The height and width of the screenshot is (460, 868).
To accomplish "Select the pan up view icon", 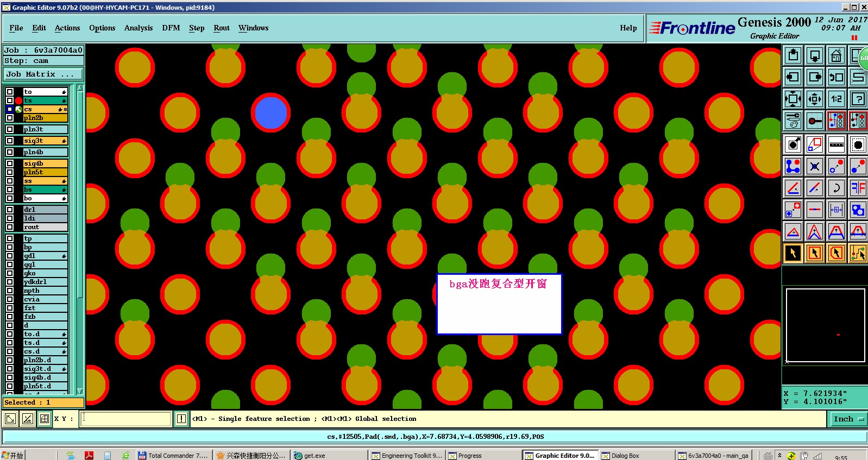I will 793,55.
